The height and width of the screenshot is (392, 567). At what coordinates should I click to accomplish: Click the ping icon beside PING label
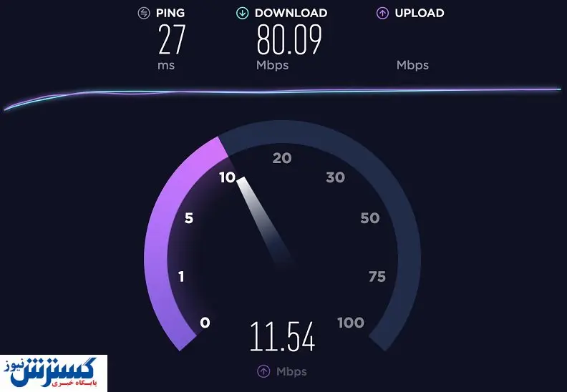pyautogui.click(x=144, y=14)
